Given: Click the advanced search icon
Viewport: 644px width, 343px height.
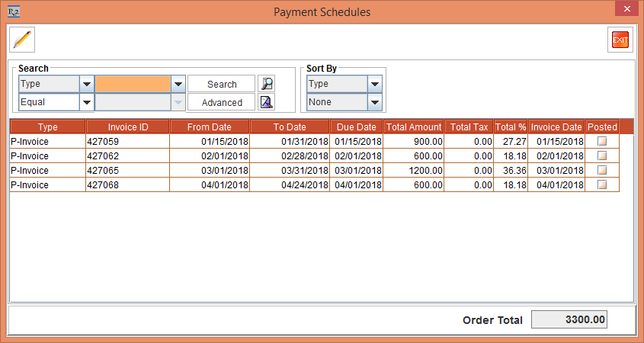Looking at the screenshot, I should (x=266, y=102).
